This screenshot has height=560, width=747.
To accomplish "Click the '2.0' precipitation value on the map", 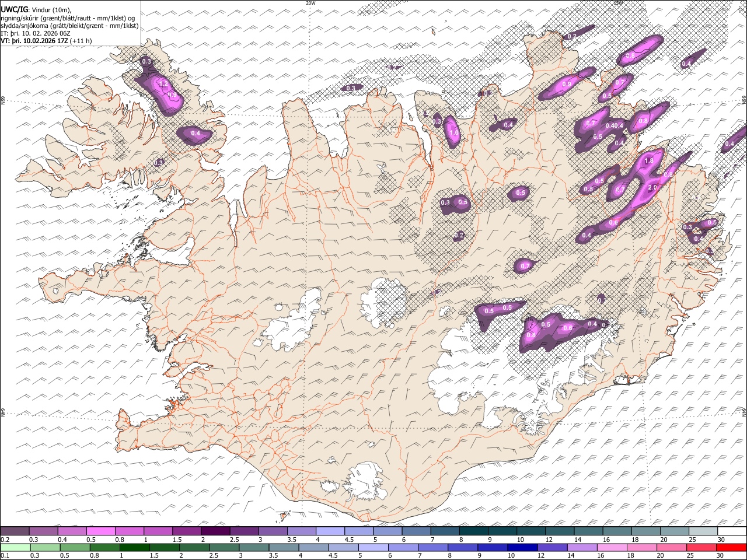I will click(x=653, y=188).
